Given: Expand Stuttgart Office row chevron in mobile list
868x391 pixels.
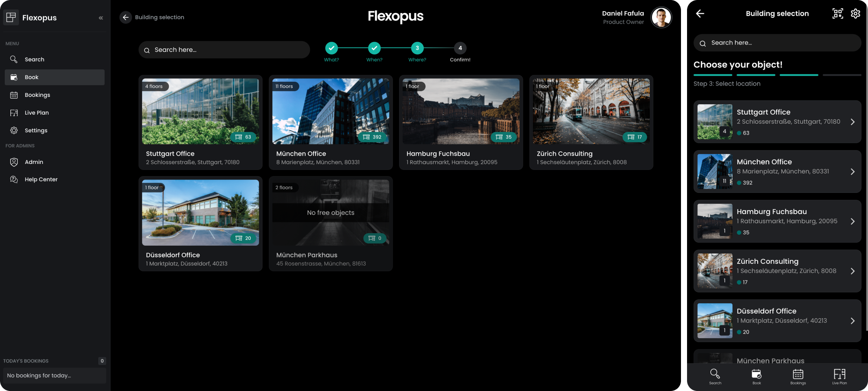Looking at the screenshot, I should (852, 122).
